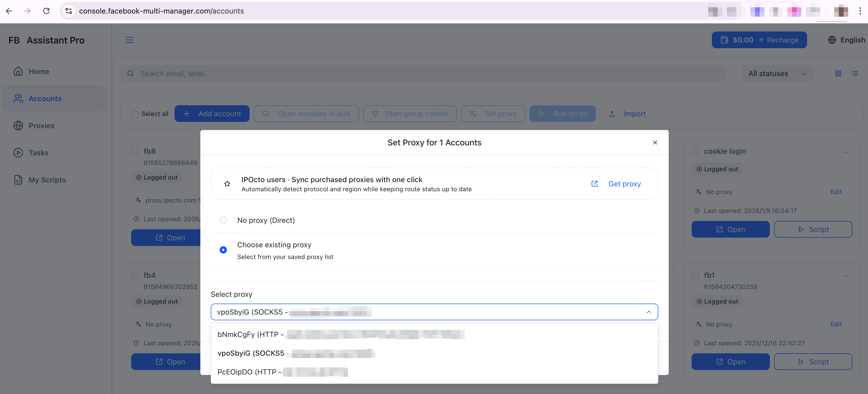Reload the page with browser refresh icon
This screenshot has width=868, height=394.
[x=46, y=11]
